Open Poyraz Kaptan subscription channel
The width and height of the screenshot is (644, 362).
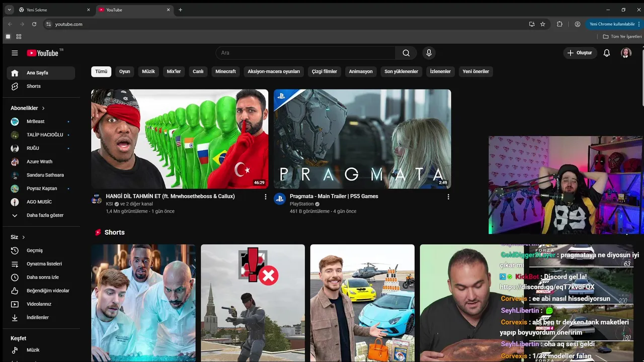[41, 189]
